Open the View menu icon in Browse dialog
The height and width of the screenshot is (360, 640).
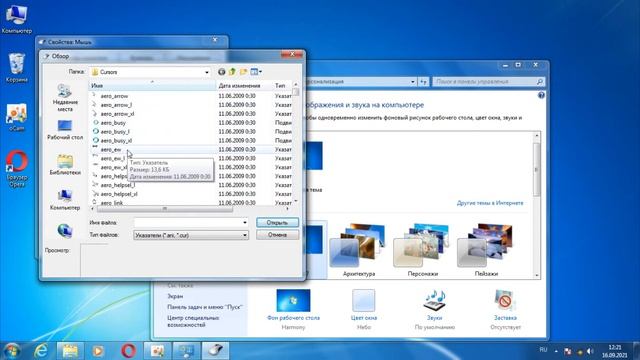(x=256, y=72)
